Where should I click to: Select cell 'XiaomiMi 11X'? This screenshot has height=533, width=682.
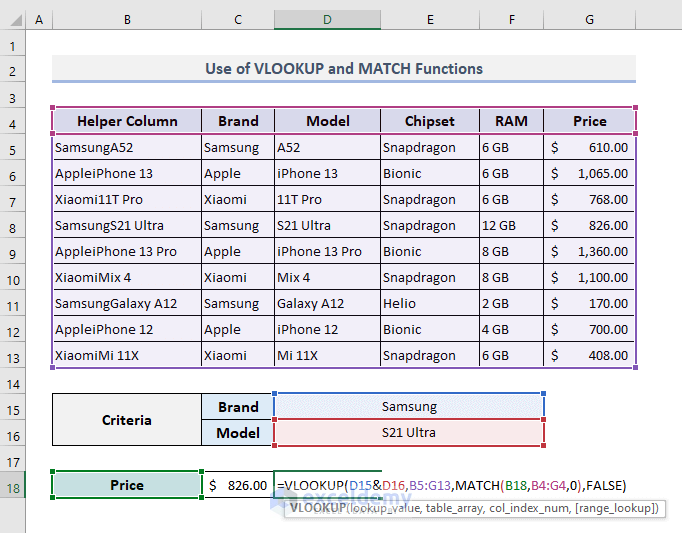pyautogui.click(x=127, y=355)
